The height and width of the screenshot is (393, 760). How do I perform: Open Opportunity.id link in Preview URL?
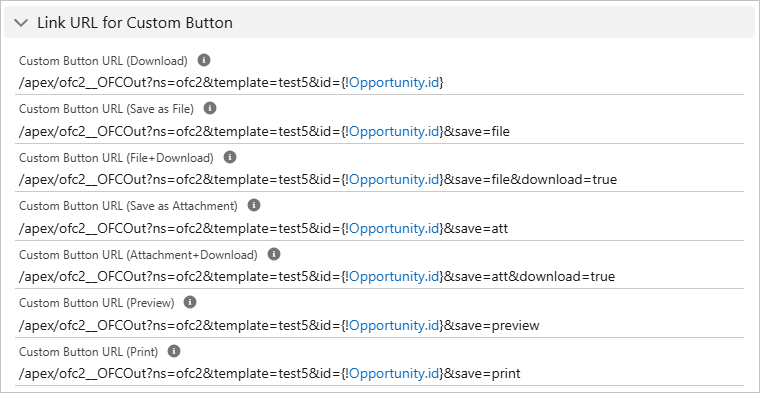pyautogui.click(x=395, y=325)
